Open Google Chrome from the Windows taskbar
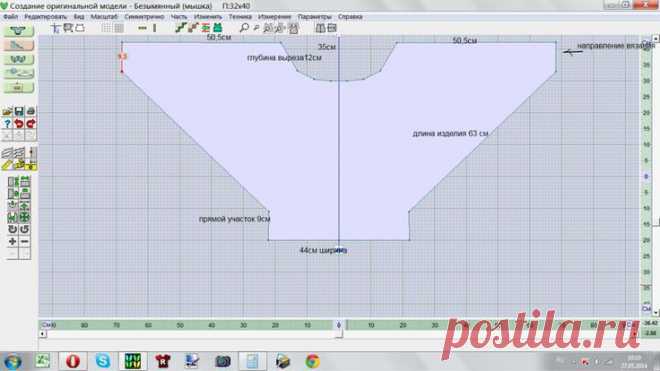The height and width of the screenshot is (371, 660). coord(312,361)
